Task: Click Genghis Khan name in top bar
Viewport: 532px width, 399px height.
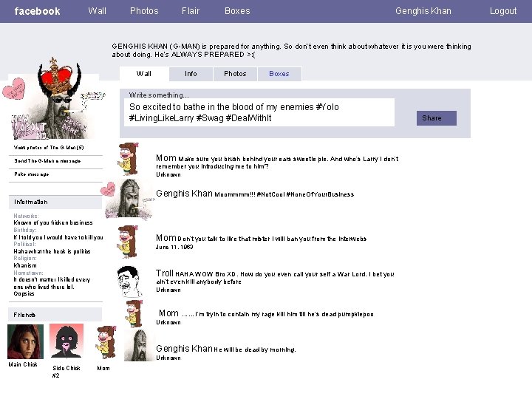Action: point(423,11)
